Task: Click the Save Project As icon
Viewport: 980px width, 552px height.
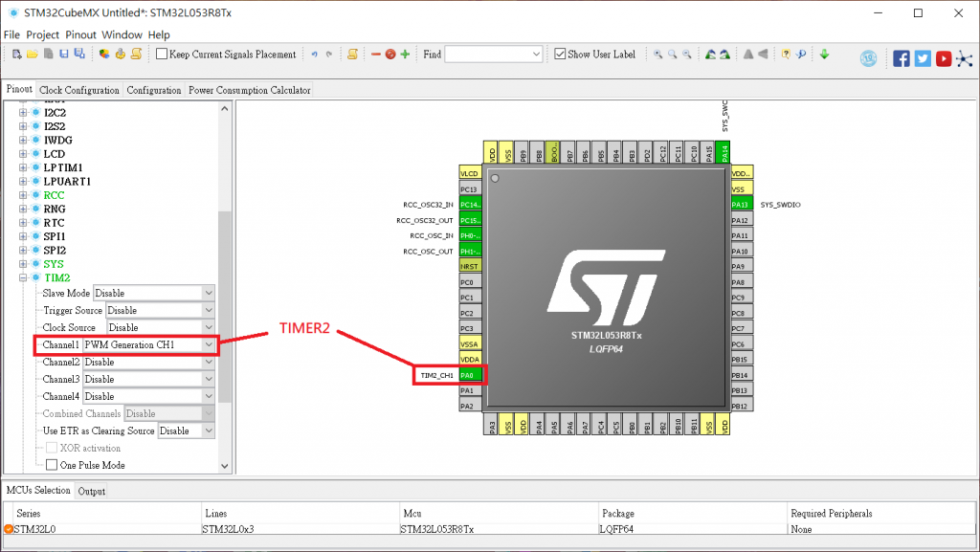Action: pyautogui.click(x=79, y=55)
